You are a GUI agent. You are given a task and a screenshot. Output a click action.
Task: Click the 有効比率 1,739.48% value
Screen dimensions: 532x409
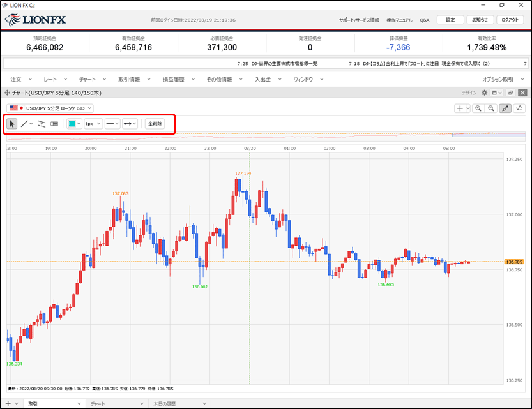pyautogui.click(x=487, y=47)
